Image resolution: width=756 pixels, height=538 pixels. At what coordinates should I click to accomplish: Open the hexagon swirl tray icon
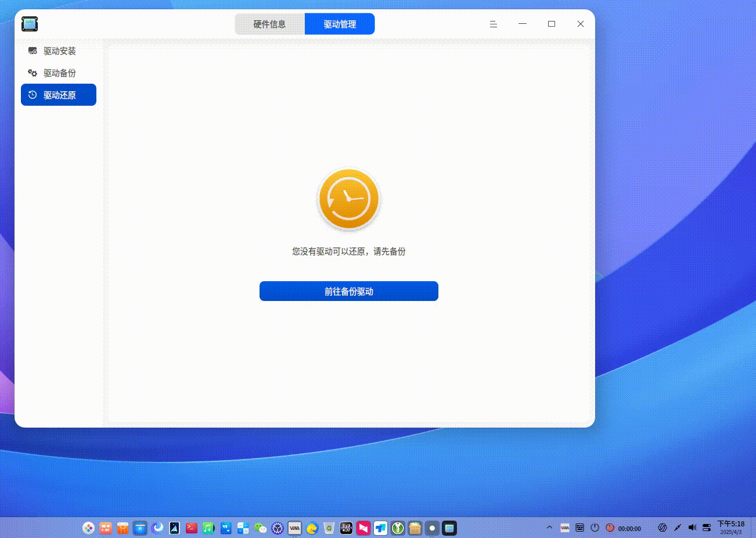663,528
